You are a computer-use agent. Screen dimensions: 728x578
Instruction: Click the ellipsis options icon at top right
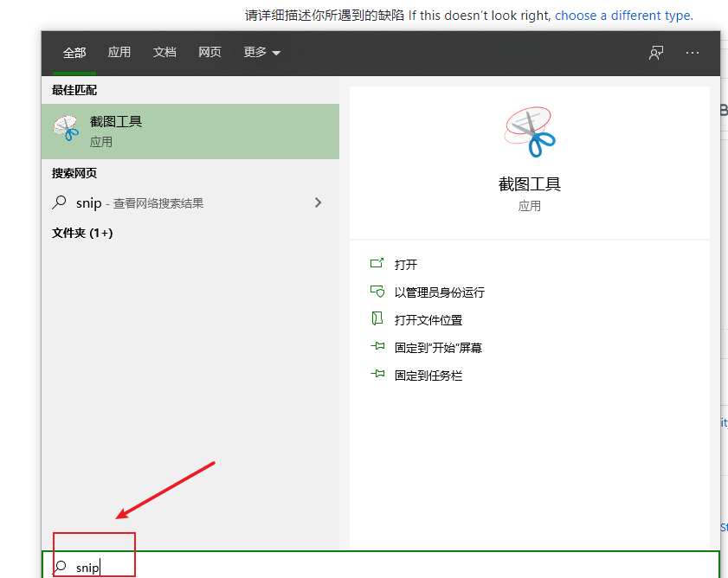(693, 53)
